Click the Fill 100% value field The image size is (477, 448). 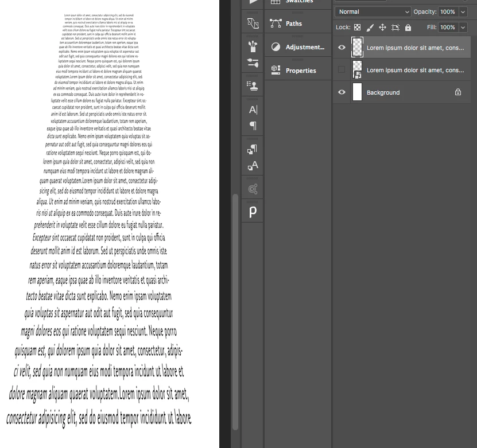coord(448,28)
